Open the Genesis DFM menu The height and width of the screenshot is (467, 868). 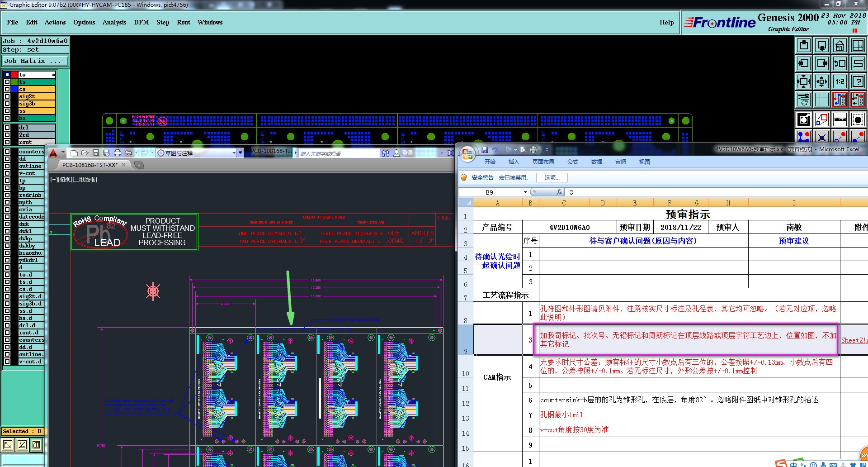(142, 22)
